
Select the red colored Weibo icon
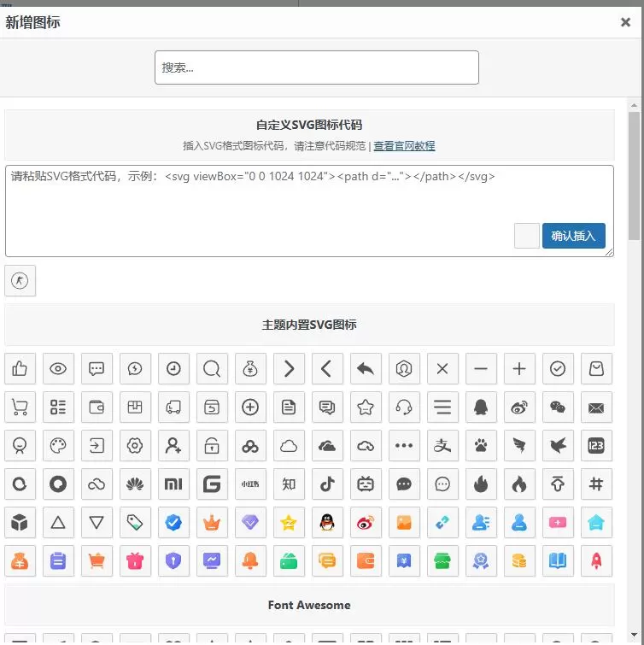pos(366,523)
